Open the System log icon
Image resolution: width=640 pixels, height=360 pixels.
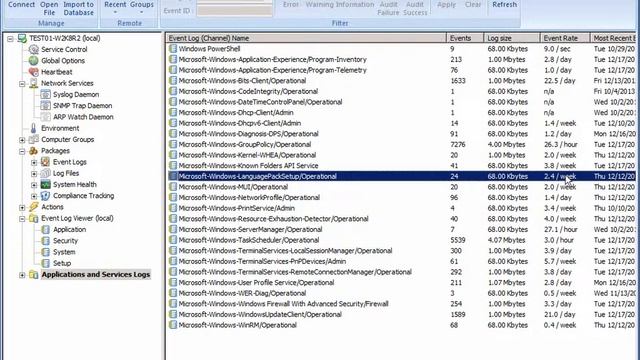[x=45, y=252]
